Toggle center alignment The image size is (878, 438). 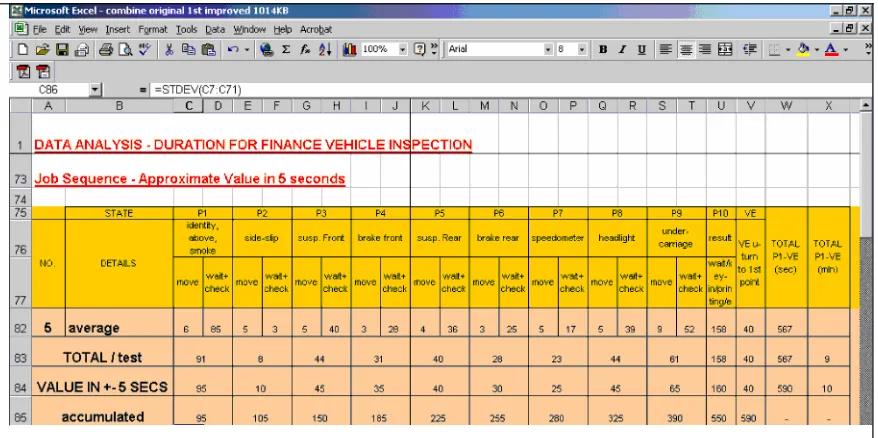click(x=685, y=50)
